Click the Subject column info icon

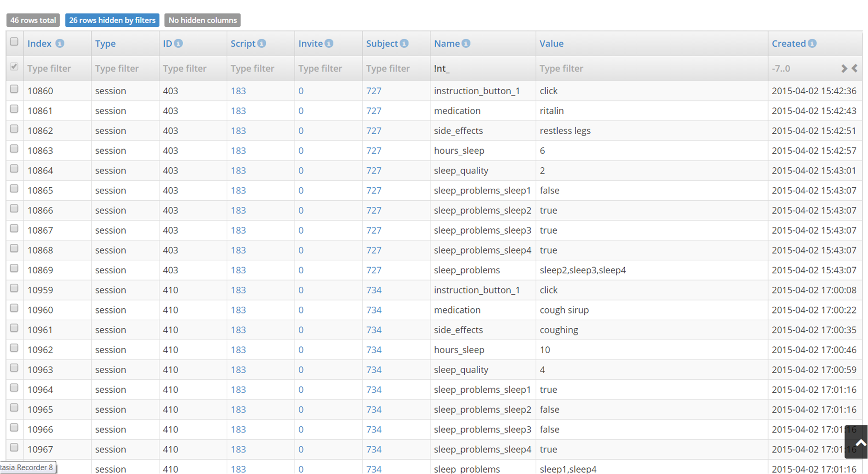point(404,43)
